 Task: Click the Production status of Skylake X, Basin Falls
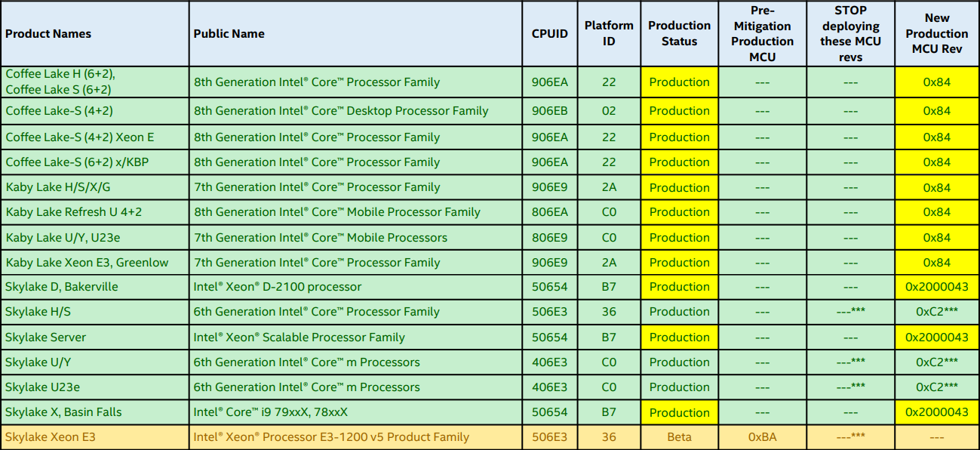pyautogui.click(x=678, y=411)
